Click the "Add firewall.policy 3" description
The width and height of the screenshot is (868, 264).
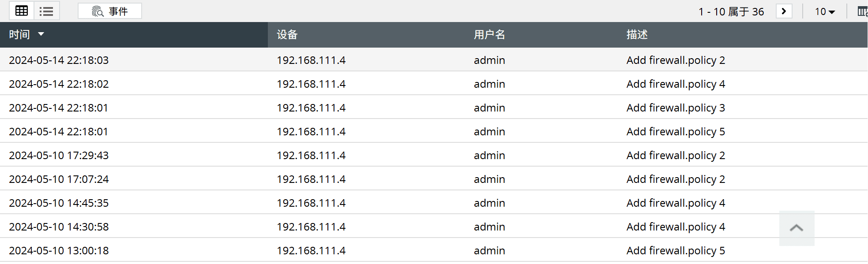pos(676,108)
